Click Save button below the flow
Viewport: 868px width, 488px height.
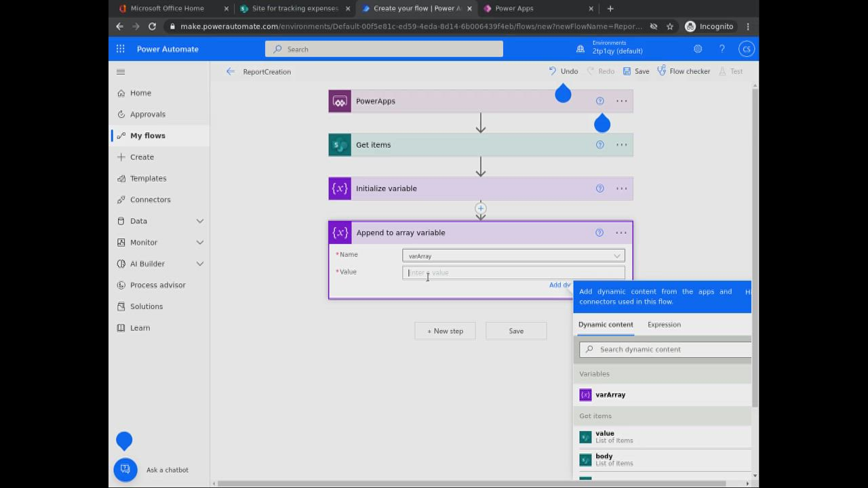pyautogui.click(x=516, y=331)
